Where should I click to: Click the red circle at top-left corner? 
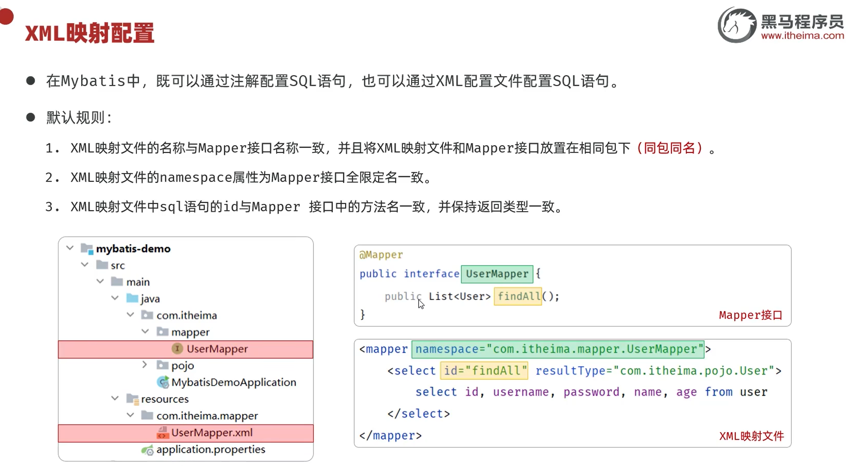pos(6,16)
